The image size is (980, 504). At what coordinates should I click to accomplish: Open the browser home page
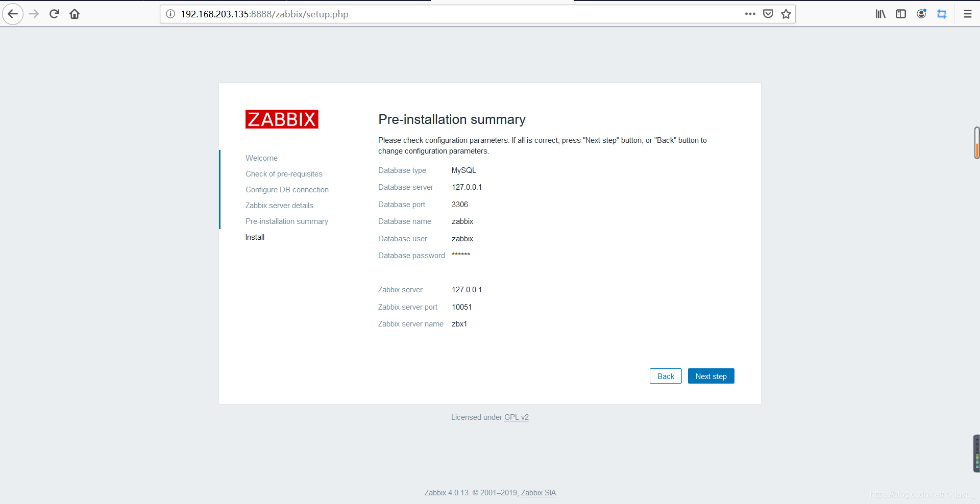click(x=75, y=14)
